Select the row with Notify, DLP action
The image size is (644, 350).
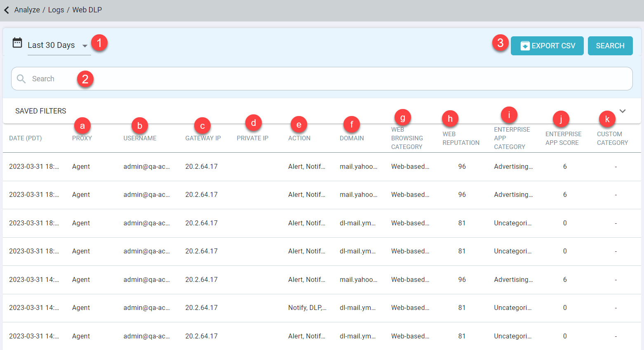pos(322,308)
